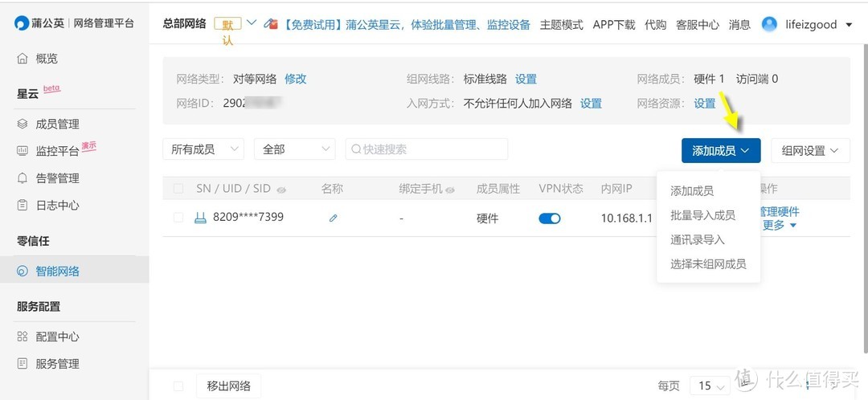Click the 配置中心 grid icon
The width and height of the screenshot is (868, 400).
click(23, 337)
